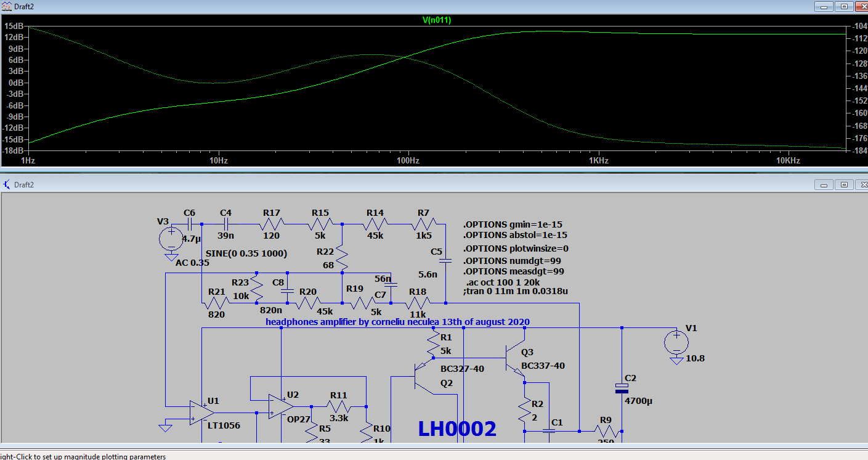868x460 pixels.
Task: Click the .ac oct 100 1 20k directive
Action: (501, 282)
